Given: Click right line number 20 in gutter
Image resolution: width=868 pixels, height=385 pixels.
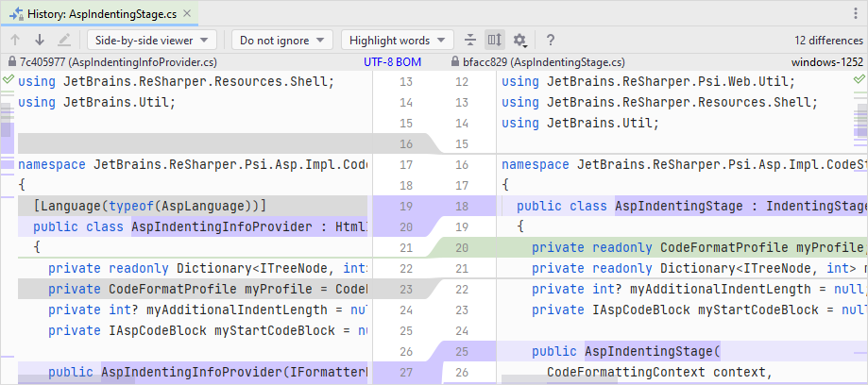Looking at the screenshot, I should click(x=462, y=248).
